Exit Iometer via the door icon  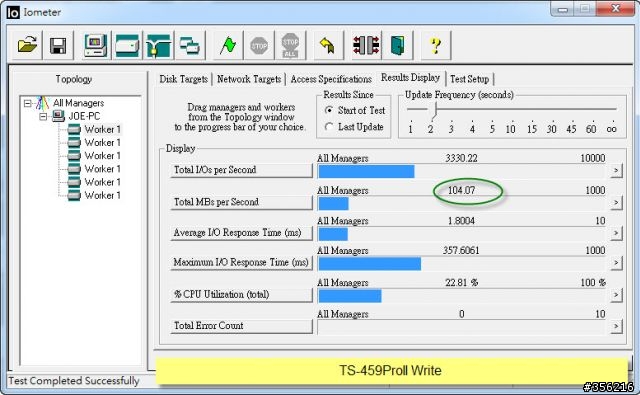coord(398,45)
